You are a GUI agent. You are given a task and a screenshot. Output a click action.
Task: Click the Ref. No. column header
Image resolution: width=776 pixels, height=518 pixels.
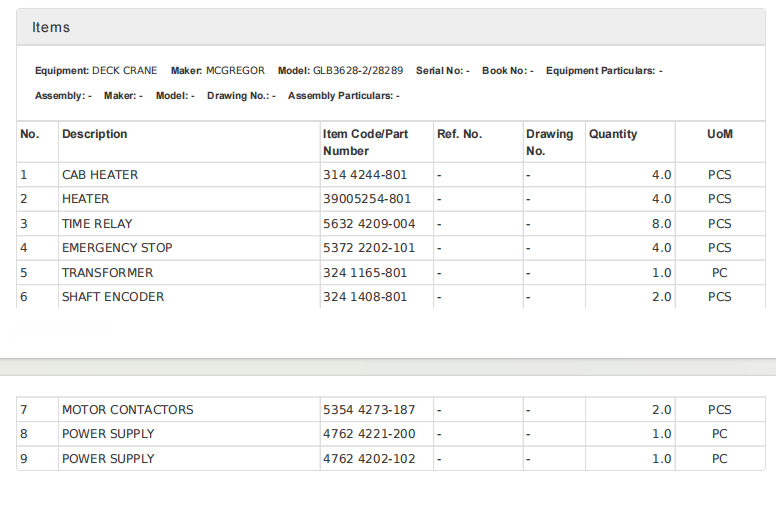(459, 134)
